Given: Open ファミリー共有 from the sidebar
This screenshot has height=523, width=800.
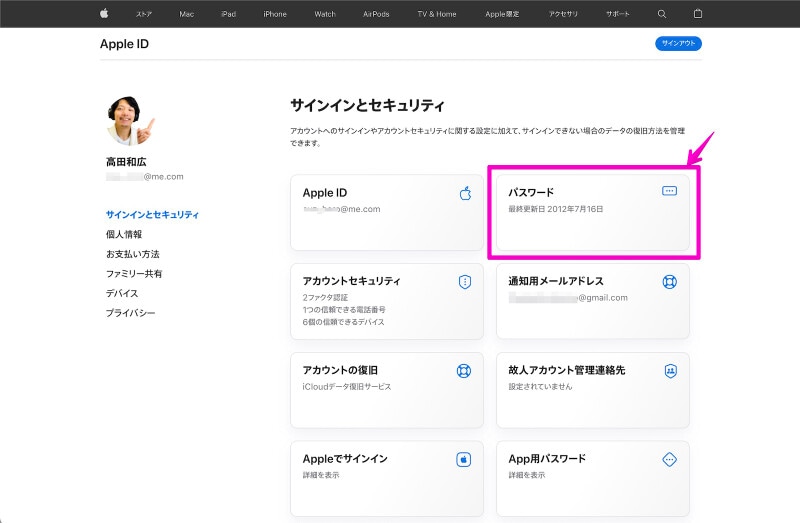Looking at the screenshot, I should [x=134, y=274].
